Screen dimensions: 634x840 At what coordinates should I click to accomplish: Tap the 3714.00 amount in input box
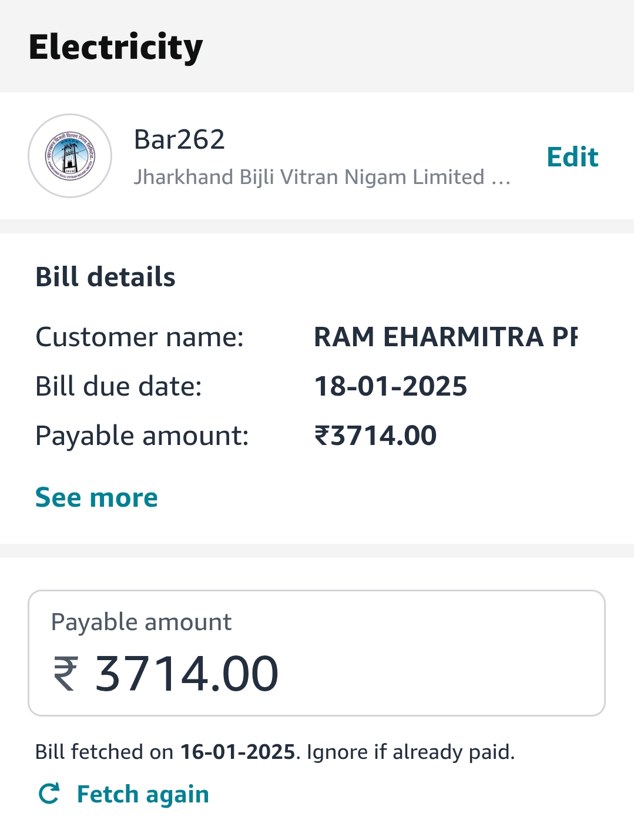tap(187, 674)
